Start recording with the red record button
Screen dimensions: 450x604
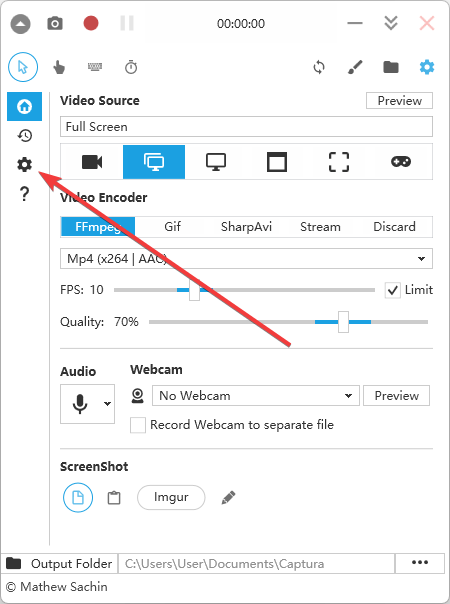click(91, 23)
